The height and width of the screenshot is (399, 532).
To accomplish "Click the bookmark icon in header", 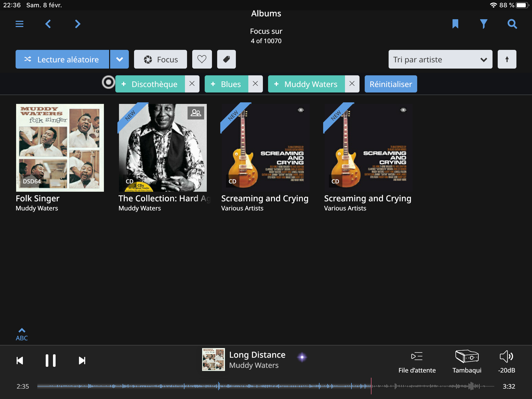I will [x=455, y=24].
